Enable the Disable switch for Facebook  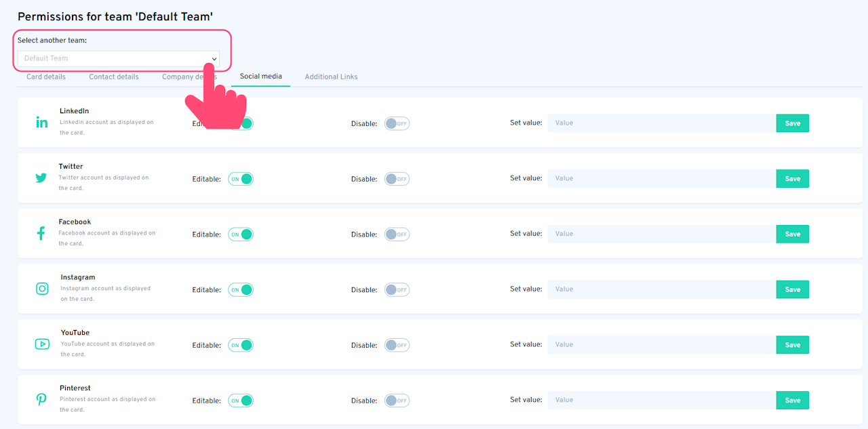click(397, 234)
